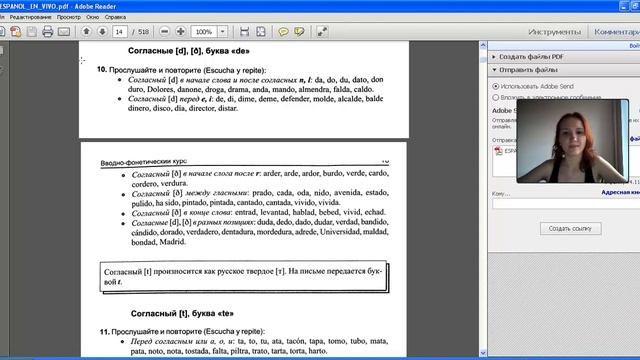Click the Send by email envelope icon
This screenshot has width=640, height=360.
[x=64, y=32]
